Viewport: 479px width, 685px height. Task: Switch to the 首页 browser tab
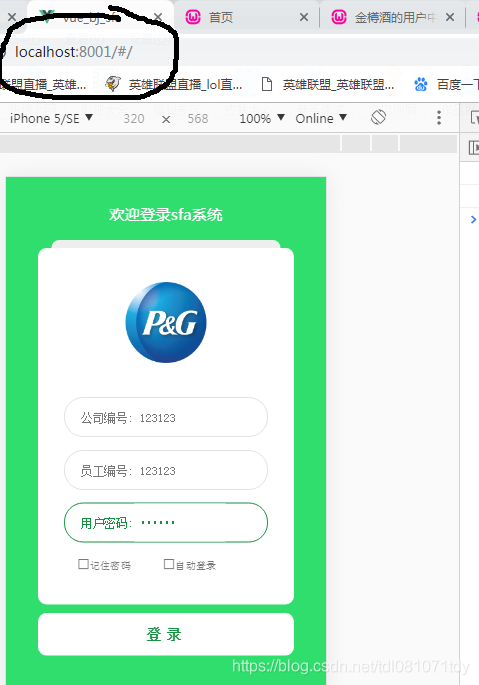(x=247, y=17)
